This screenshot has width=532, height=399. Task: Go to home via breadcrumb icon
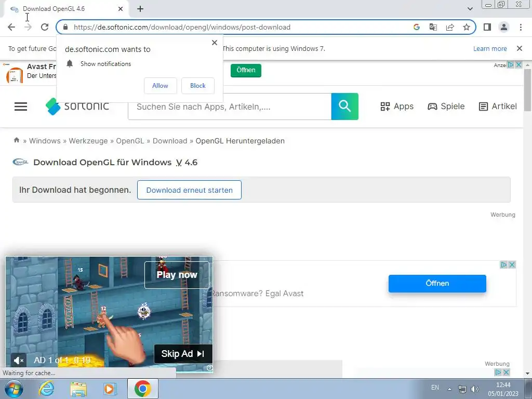click(x=16, y=140)
